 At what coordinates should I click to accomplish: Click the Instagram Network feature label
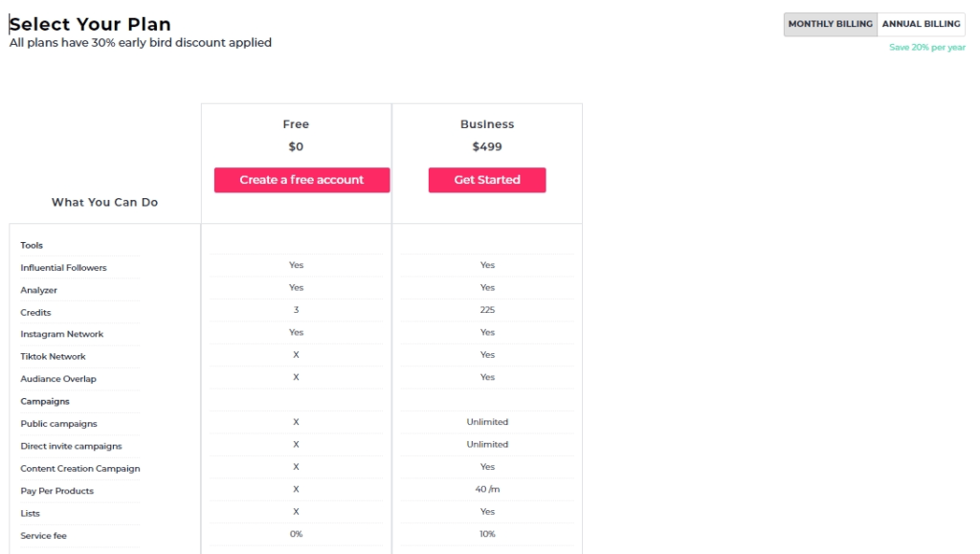(x=61, y=334)
